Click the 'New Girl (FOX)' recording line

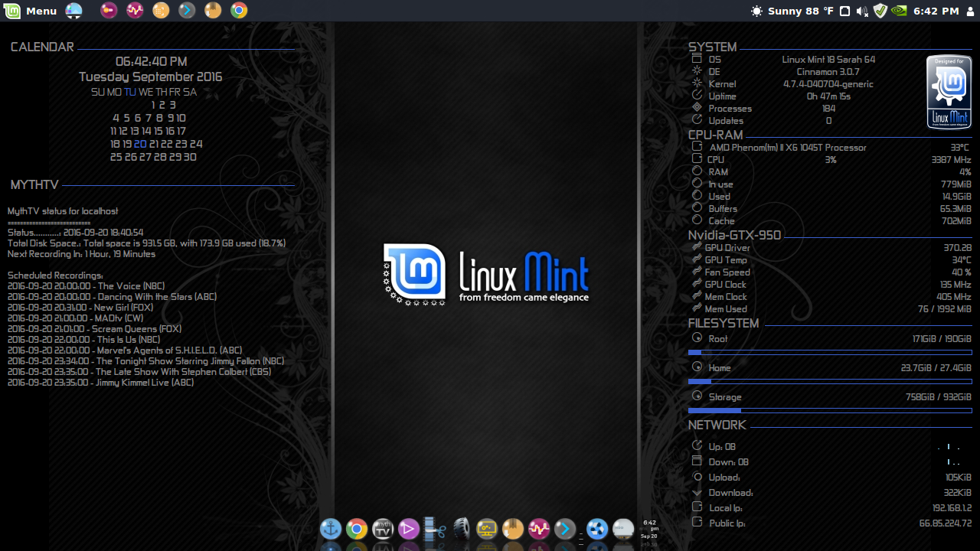point(80,308)
